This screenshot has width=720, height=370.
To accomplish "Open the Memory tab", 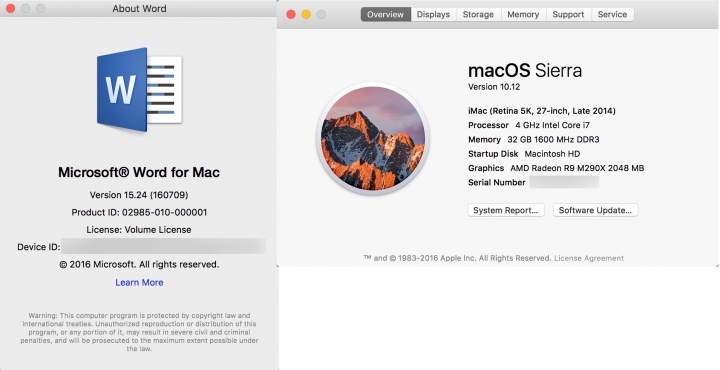I will coord(523,14).
